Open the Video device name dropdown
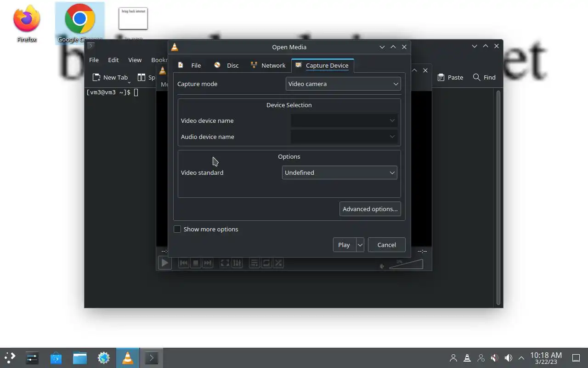This screenshot has height=368, width=588. tap(344, 121)
